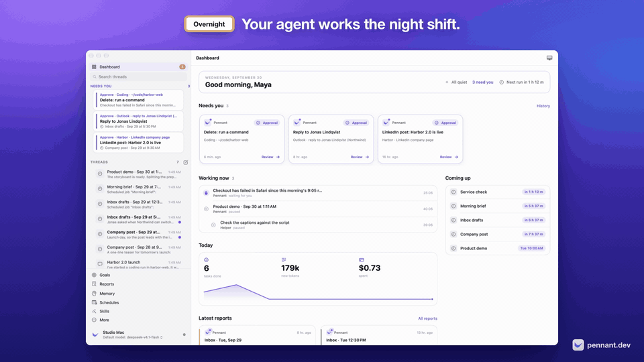Screen dimensions: 644x362
Task: Click clock icon of Morning brief thread
Action: coord(100,189)
